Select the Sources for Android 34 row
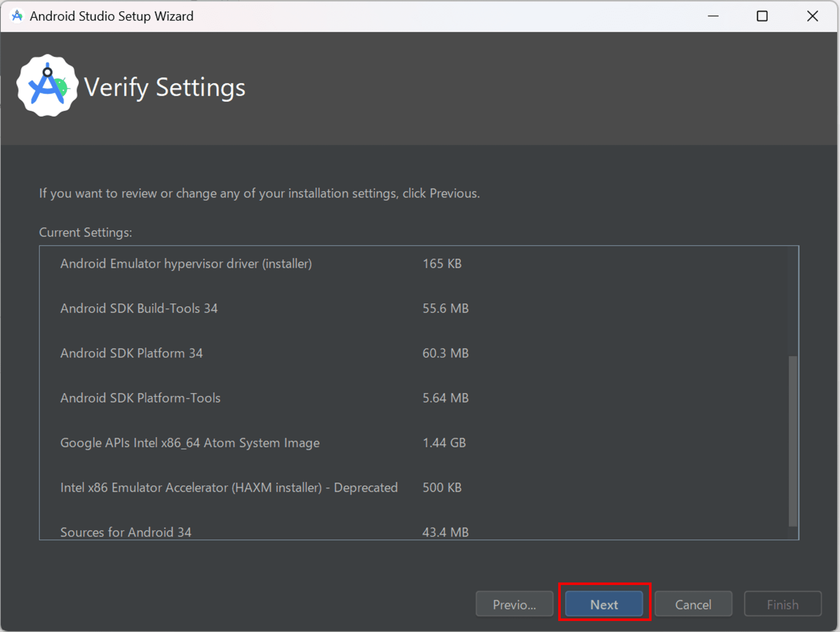 click(126, 532)
